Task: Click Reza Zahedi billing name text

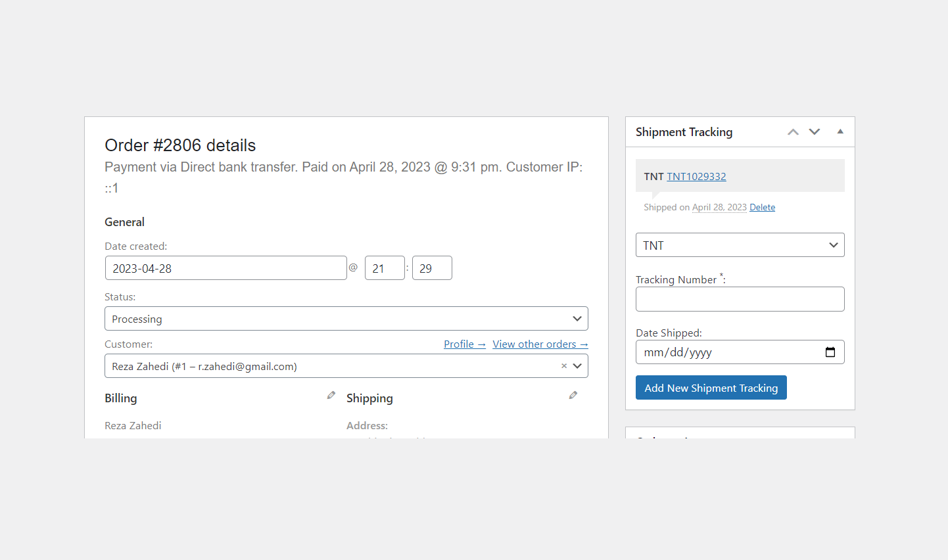Action: click(x=133, y=425)
